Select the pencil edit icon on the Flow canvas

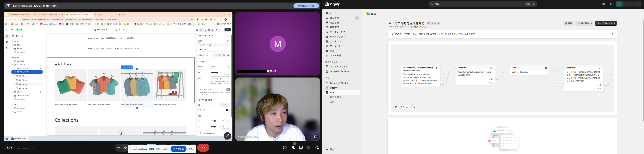tap(396, 107)
